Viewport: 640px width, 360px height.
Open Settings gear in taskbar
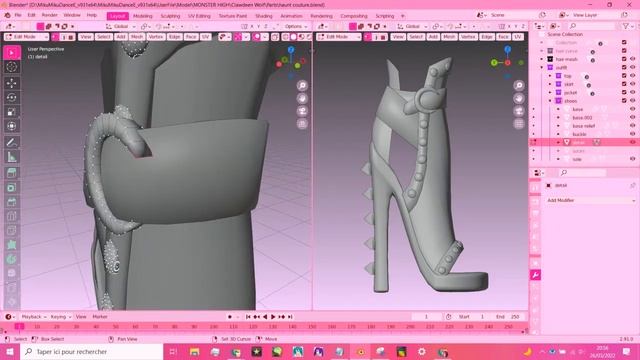[422, 351]
